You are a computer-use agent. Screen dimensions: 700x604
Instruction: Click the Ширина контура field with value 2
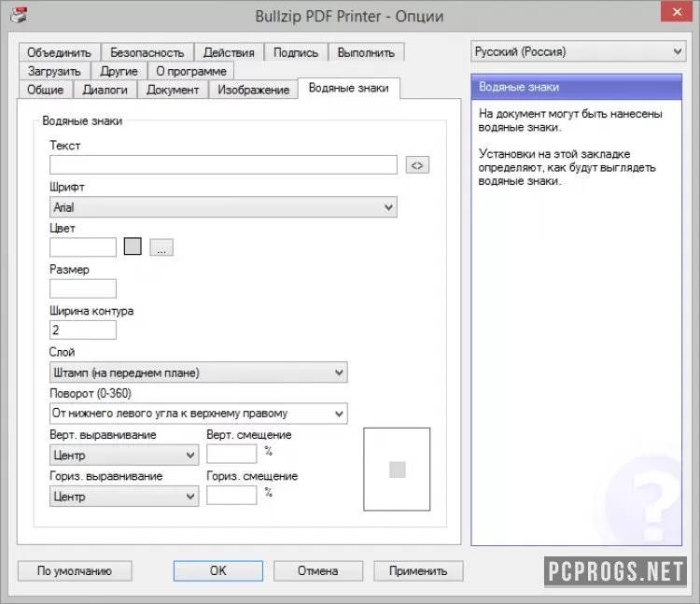tap(83, 330)
